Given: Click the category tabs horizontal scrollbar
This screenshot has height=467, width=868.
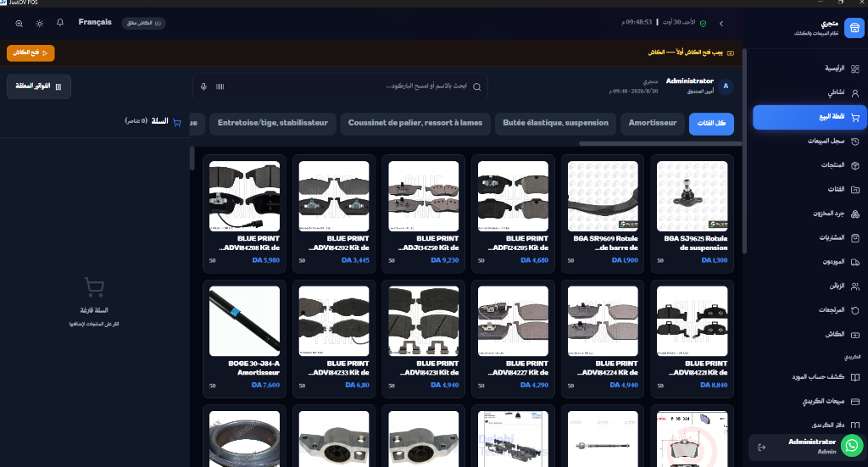Looking at the screenshot, I should (659, 143).
